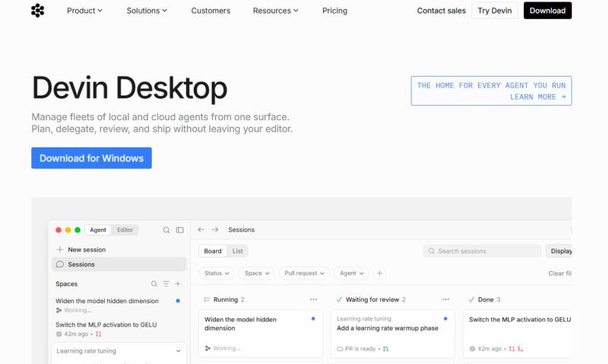Switch to the Editor mode tab
Viewport: 608px width, 364px height.
click(125, 229)
